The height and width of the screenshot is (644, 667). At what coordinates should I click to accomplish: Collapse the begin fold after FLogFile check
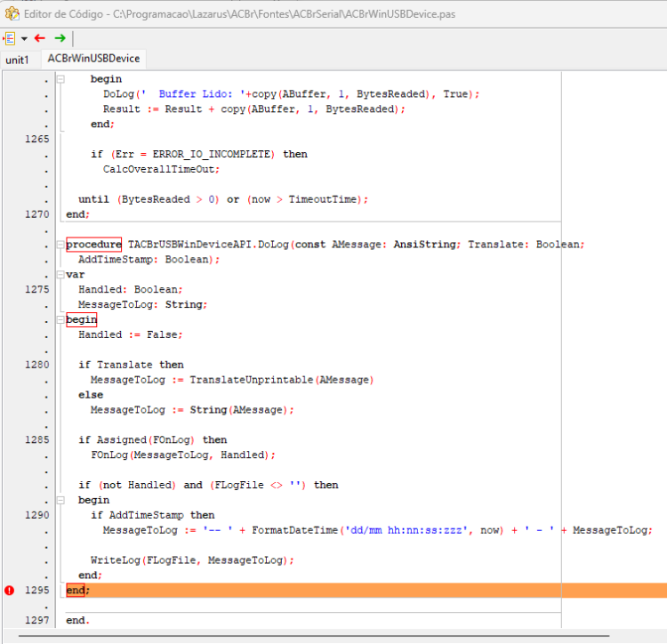click(60, 500)
